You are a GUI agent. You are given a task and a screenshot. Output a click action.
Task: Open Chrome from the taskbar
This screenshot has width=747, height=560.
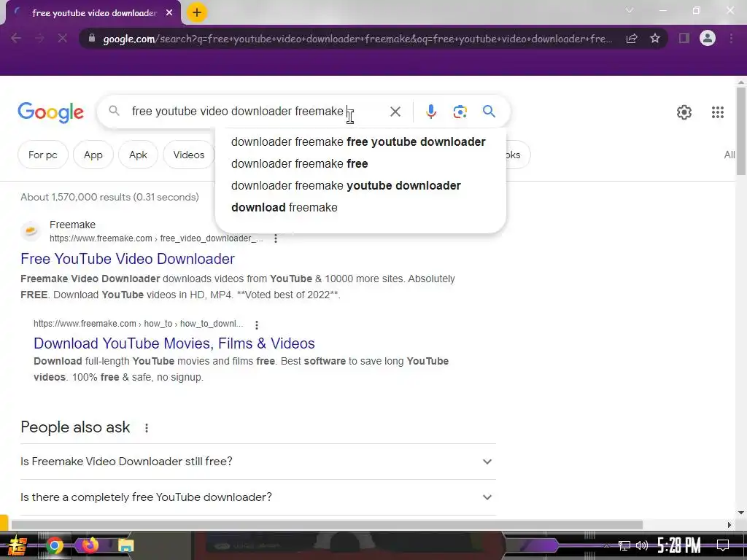click(x=54, y=545)
